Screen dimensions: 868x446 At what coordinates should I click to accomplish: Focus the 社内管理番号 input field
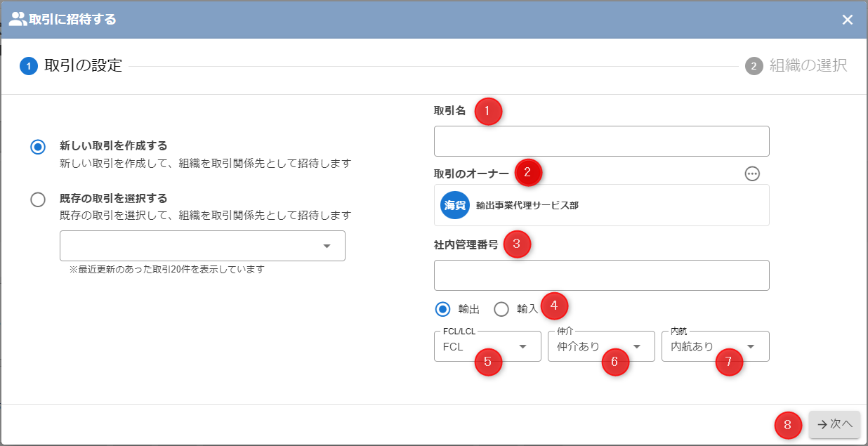[601, 275]
